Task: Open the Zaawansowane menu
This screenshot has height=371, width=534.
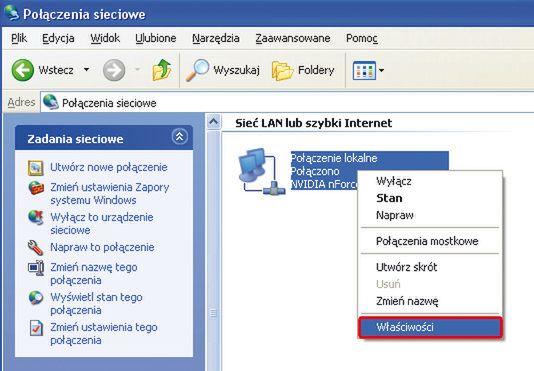Action: [293, 38]
